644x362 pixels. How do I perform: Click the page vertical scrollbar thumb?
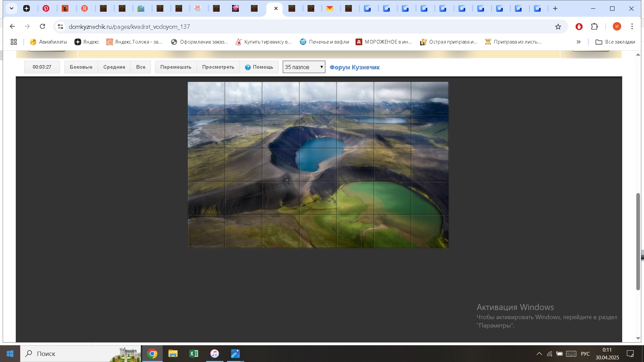coord(638,241)
